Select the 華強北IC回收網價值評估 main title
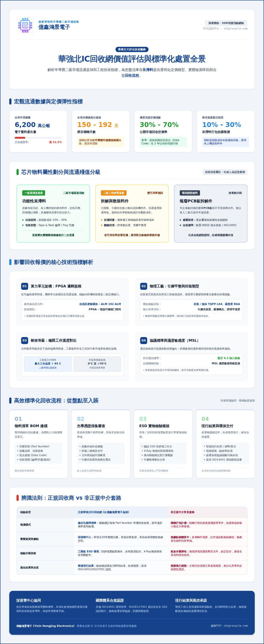The height and width of the screenshot is (644, 264). [132, 59]
